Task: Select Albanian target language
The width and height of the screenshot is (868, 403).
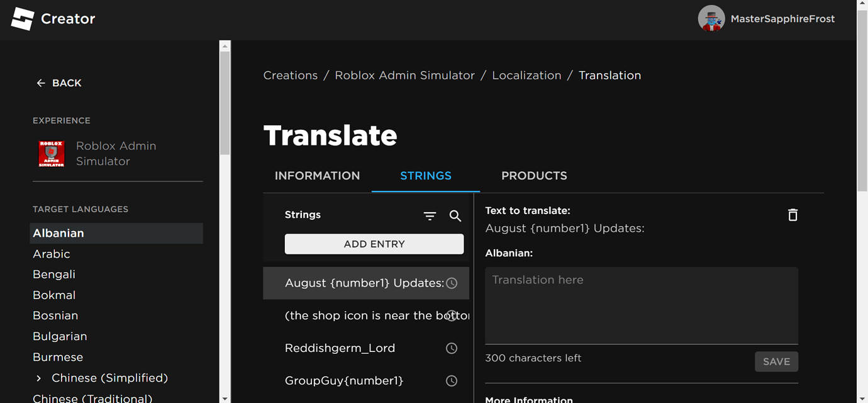Action: click(x=116, y=233)
